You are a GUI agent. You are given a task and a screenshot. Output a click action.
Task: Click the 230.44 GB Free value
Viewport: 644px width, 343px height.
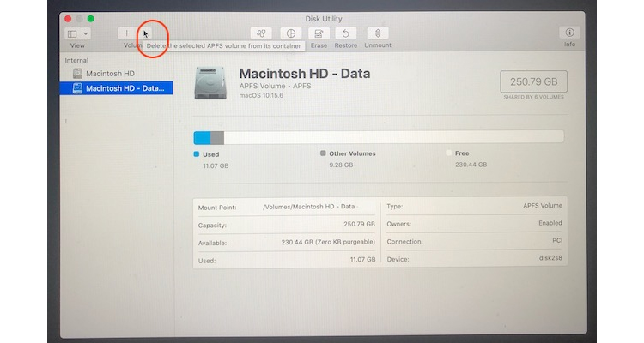471,165
